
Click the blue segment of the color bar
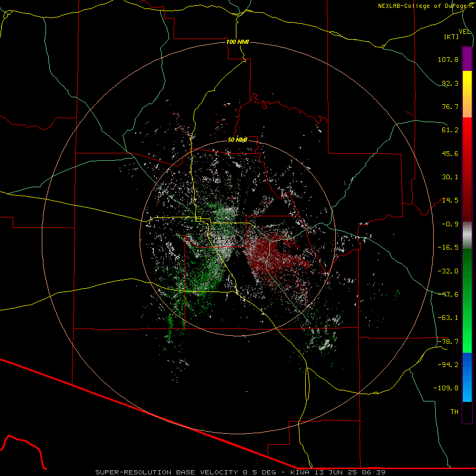(x=467, y=377)
